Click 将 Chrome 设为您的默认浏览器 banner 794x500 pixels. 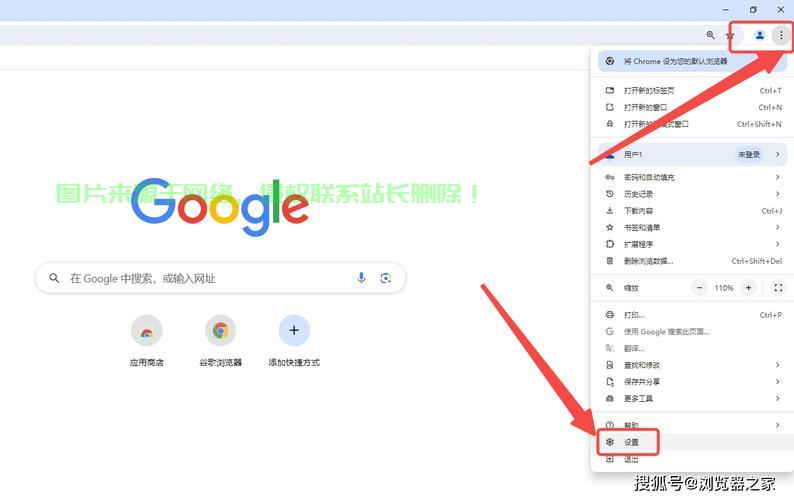(690, 61)
